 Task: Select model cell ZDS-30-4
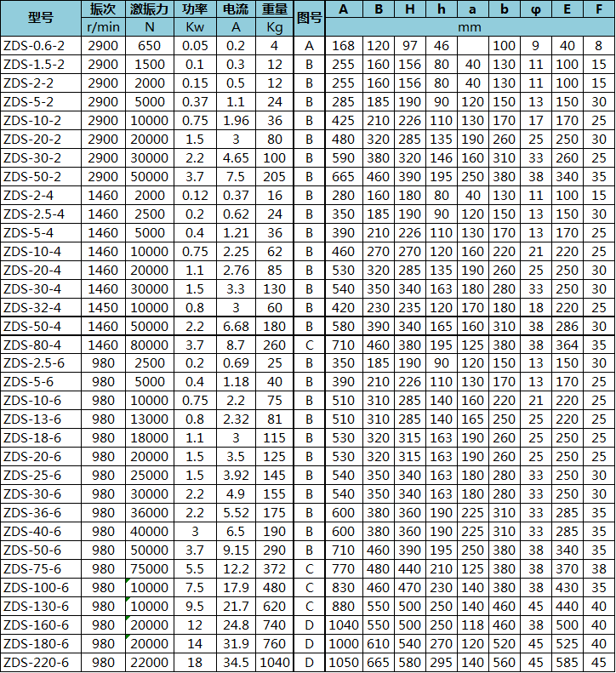41,289
